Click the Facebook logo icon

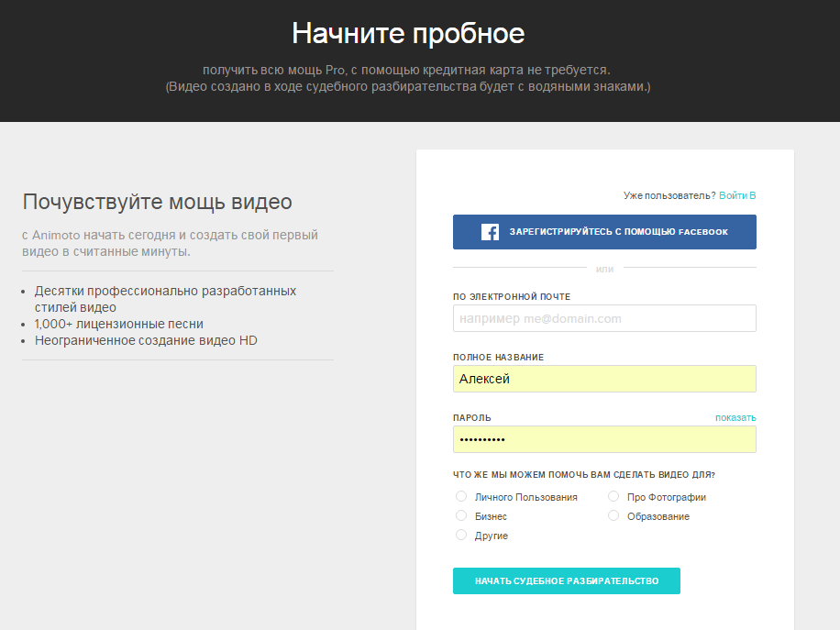(490, 232)
